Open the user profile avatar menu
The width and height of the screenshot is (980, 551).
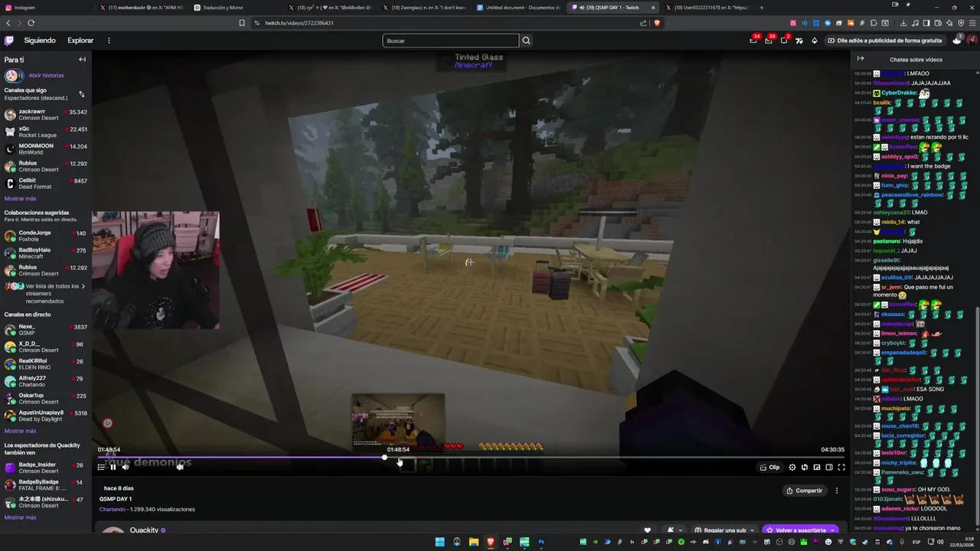point(972,40)
